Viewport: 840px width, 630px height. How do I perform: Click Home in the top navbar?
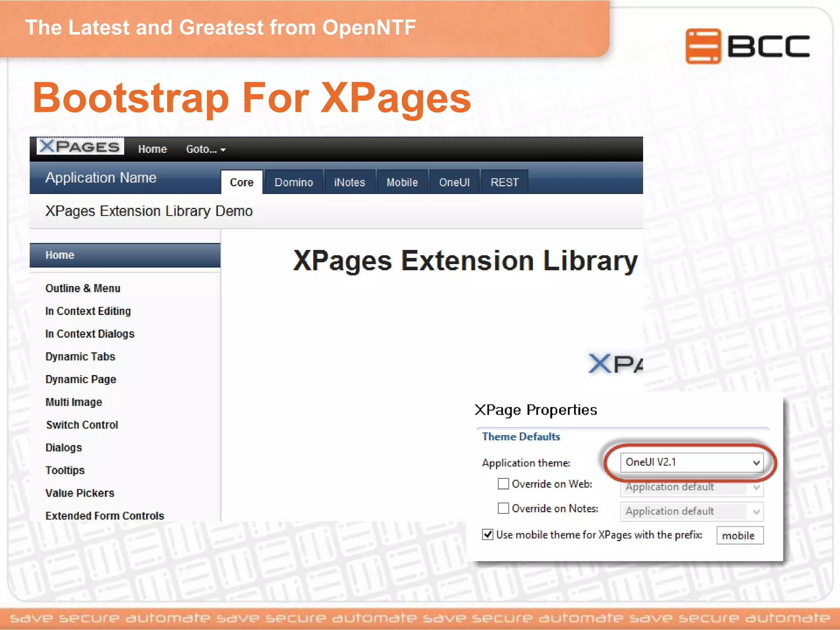click(x=152, y=149)
